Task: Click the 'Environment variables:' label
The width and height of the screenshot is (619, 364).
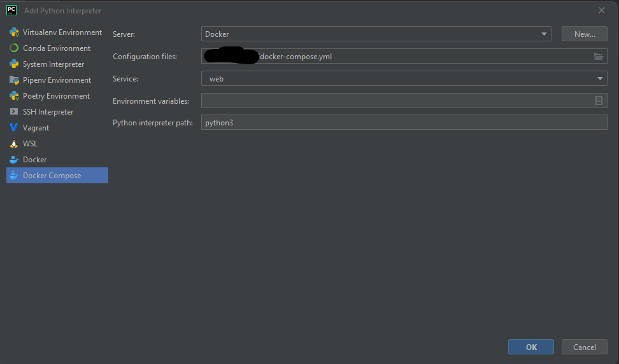Action: click(151, 101)
